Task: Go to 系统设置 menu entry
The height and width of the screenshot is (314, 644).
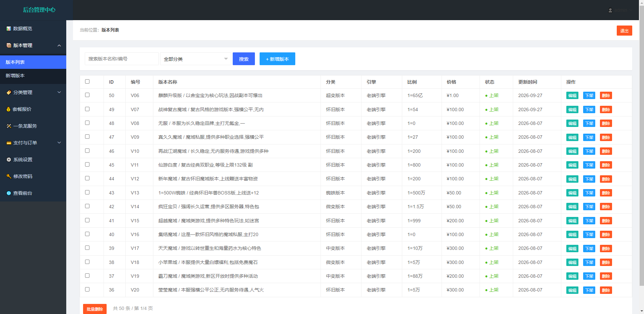Action: point(33,160)
